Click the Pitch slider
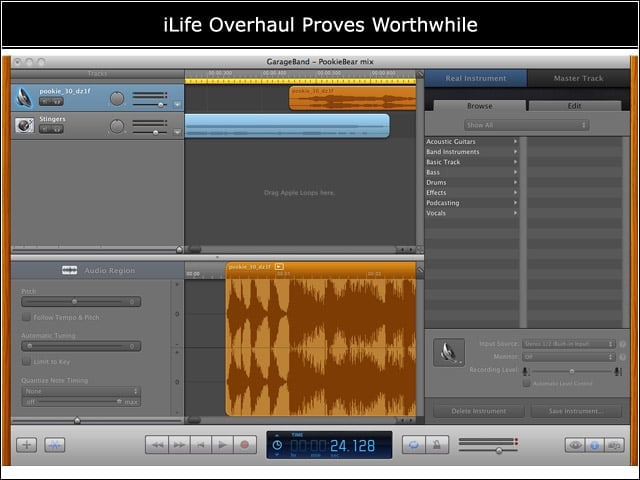Viewport: 640px width, 480px height. coord(81,302)
